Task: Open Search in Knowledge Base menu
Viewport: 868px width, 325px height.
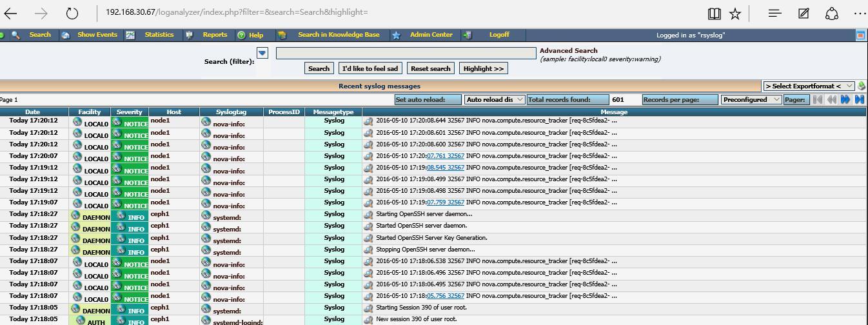Action: click(339, 35)
